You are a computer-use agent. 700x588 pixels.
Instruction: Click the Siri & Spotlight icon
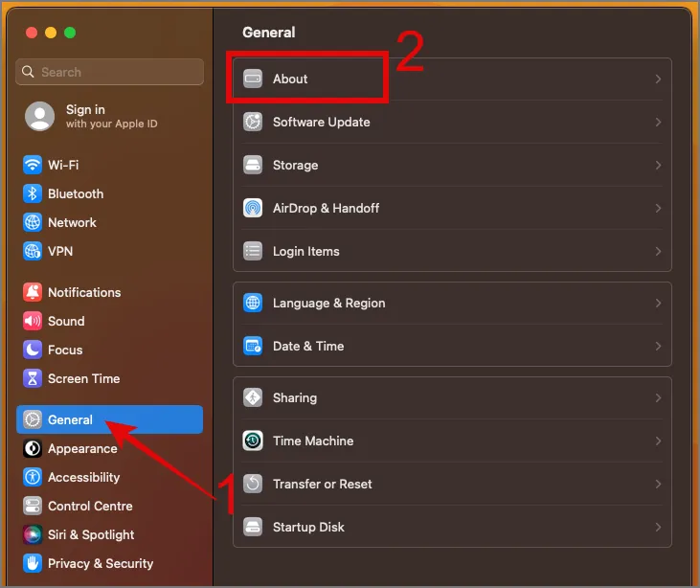33,534
